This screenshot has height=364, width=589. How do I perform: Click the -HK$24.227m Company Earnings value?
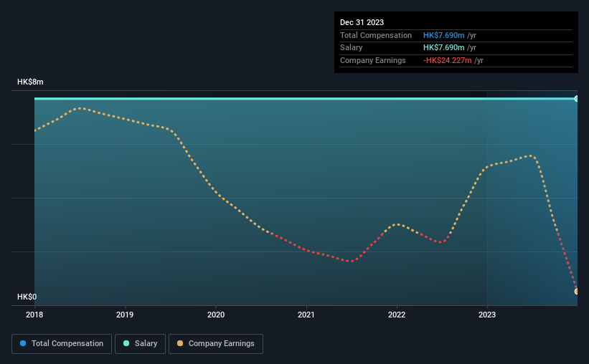coord(447,60)
